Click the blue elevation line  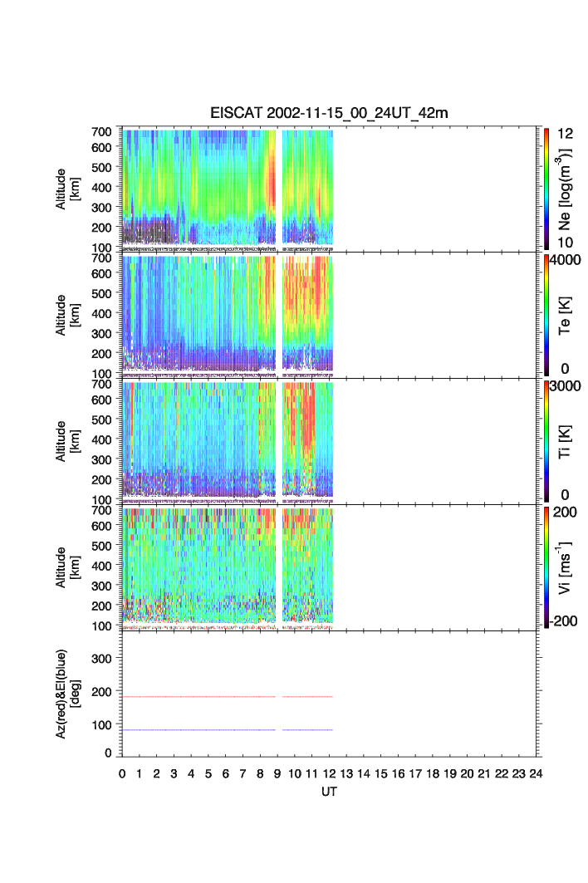pyautogui.click(x=199, y=730)
